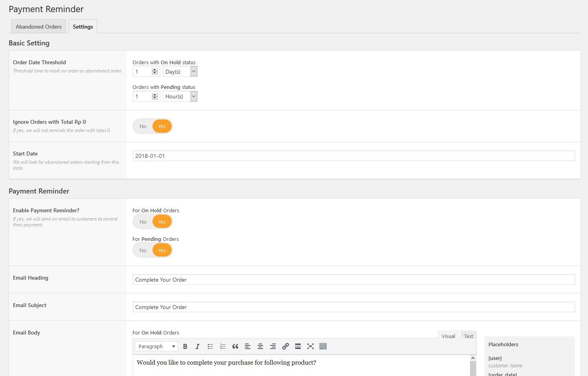Click the Placeholders heading
Screen dimensions: 588x376
(x=503, y=344)
